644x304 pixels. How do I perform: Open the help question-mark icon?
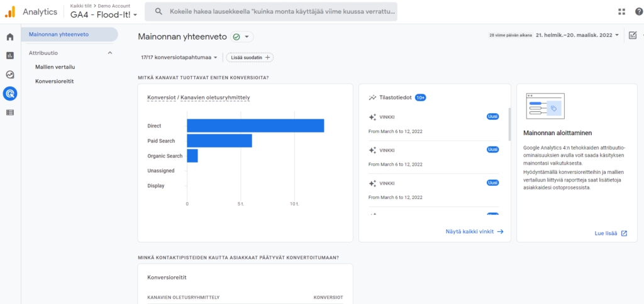[639, 11]
